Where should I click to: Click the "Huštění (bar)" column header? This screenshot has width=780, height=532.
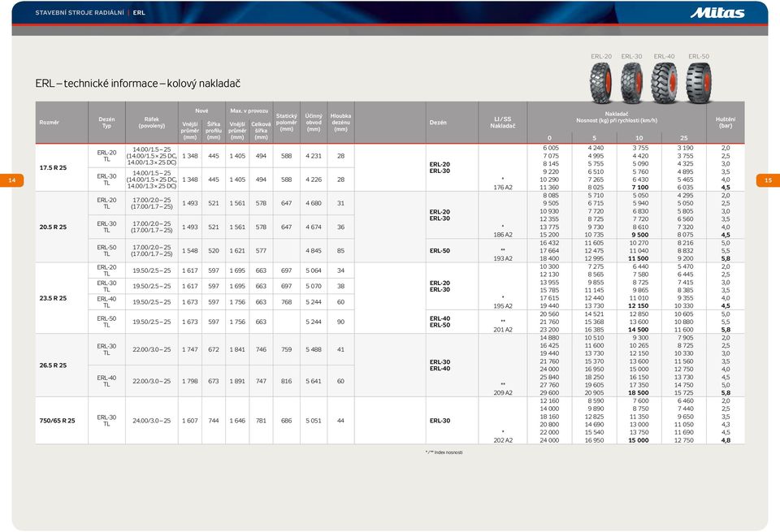click(726, 123)
